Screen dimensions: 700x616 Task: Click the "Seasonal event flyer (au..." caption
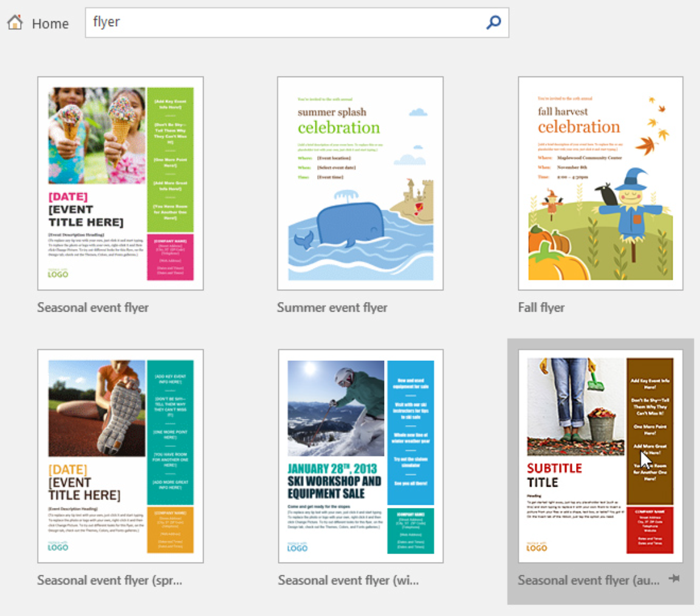pos(588,580)
